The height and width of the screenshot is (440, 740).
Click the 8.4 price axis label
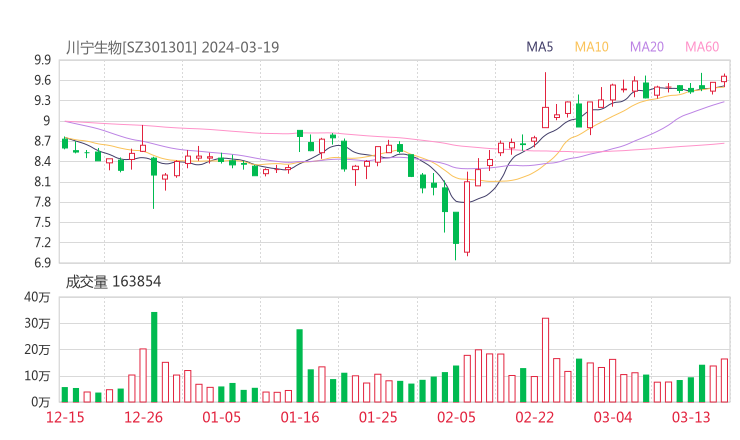[42, 161]
